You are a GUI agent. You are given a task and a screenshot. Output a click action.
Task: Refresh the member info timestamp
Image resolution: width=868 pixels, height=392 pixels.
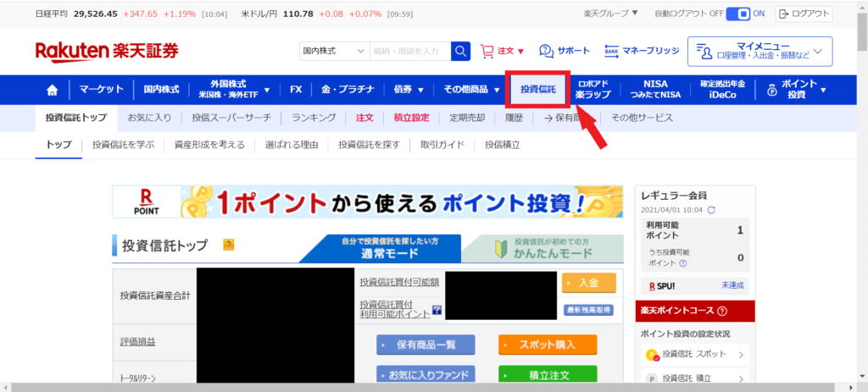(x=711, y=210)
